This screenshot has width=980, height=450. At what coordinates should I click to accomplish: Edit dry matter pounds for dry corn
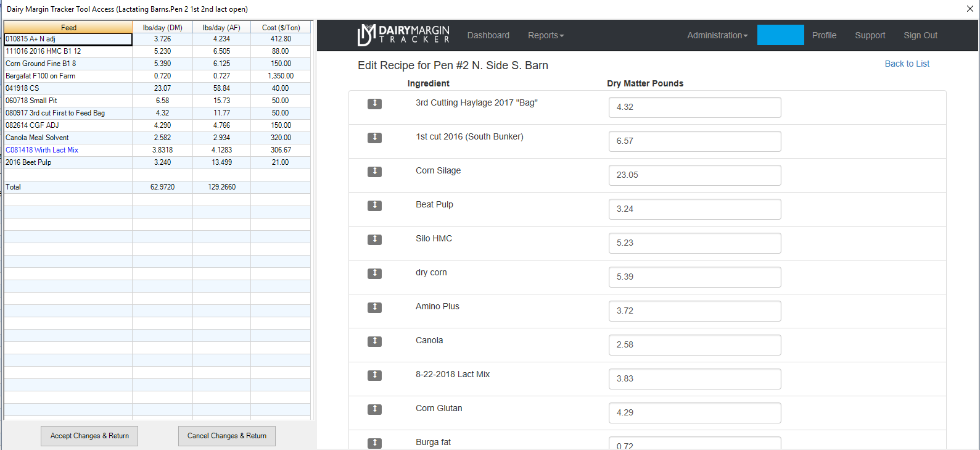pyautogui.click(x=694, y=277)
